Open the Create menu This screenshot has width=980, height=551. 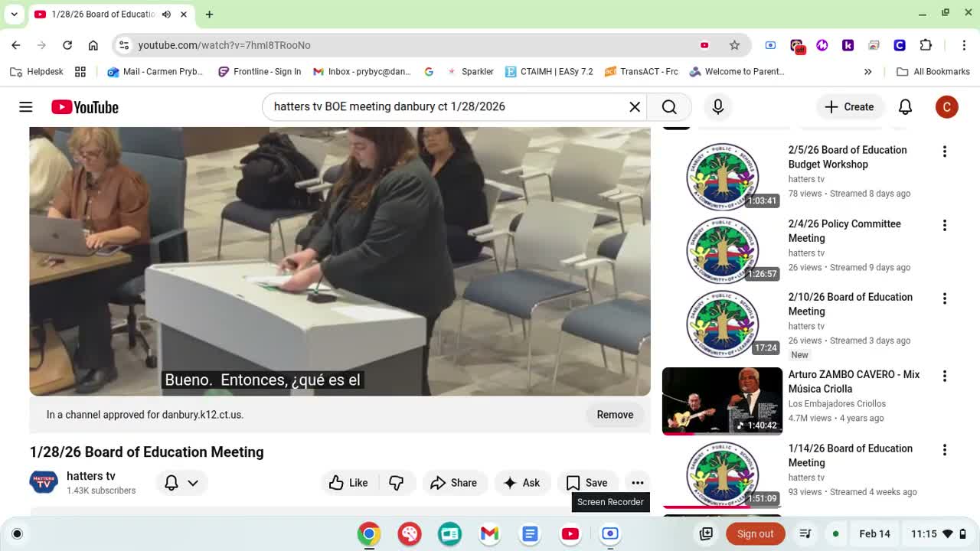[848, 107]
